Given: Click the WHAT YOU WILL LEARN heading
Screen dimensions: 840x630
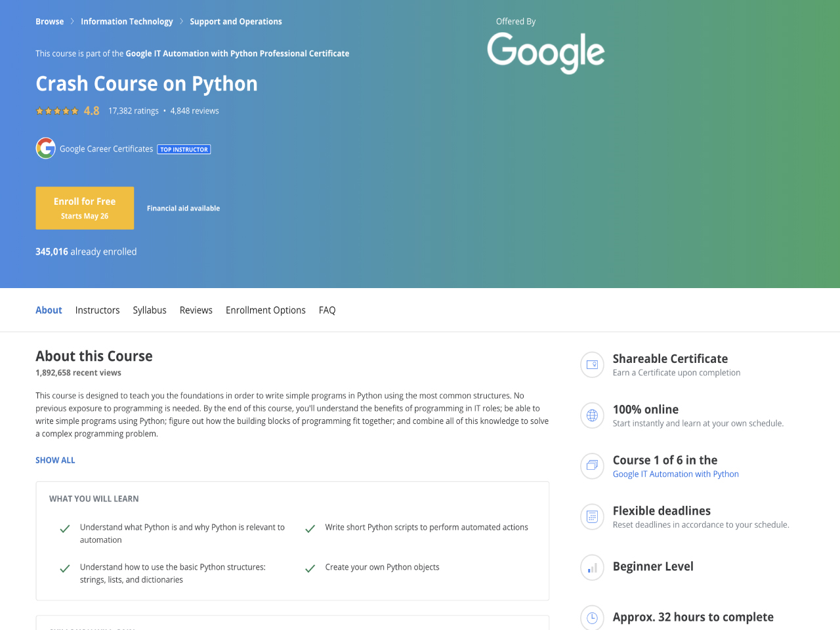Looking at the screenshot, I should pyautogui.click(x=94, y=499).
